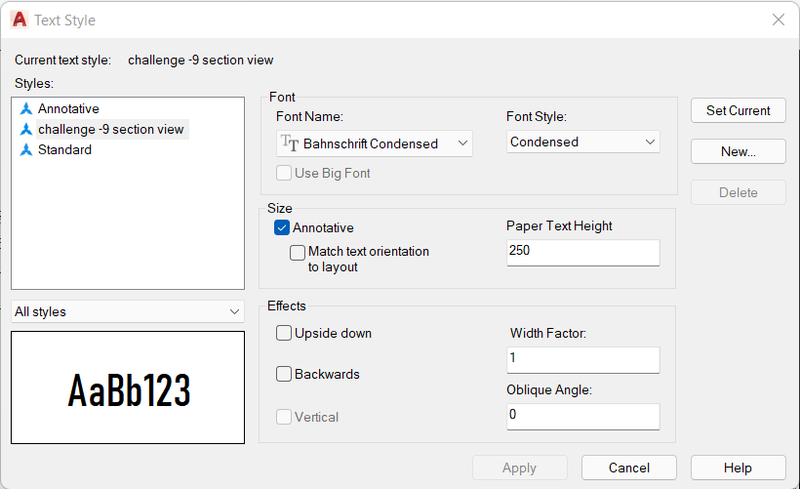800x489 pixels.
Task: Click the Set Current button
Action: tap(738, 110)
